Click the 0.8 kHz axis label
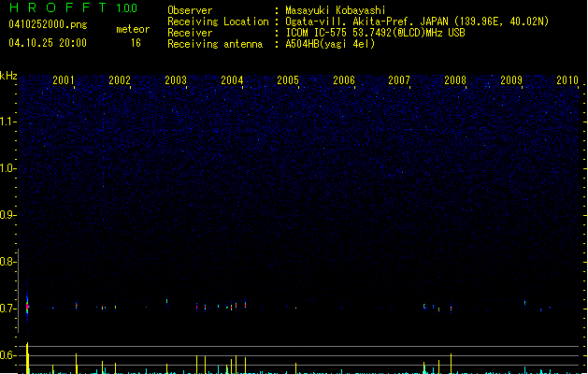Screen dimensions: 588x374 [x=7, y=262]
